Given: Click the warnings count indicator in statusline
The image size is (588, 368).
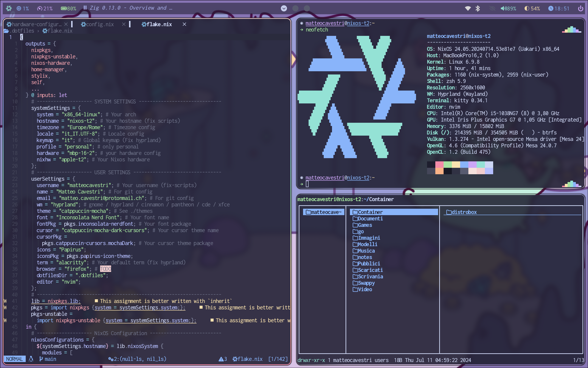Looking at the screenshot, I should (223, 359).
